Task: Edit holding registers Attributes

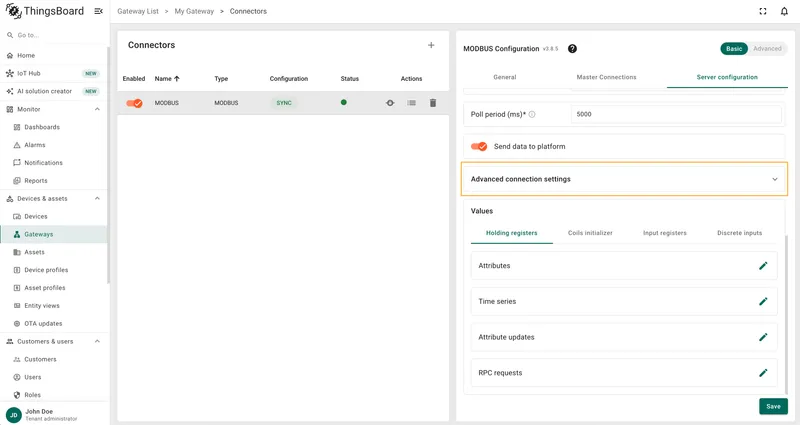Action: (763, 265)
